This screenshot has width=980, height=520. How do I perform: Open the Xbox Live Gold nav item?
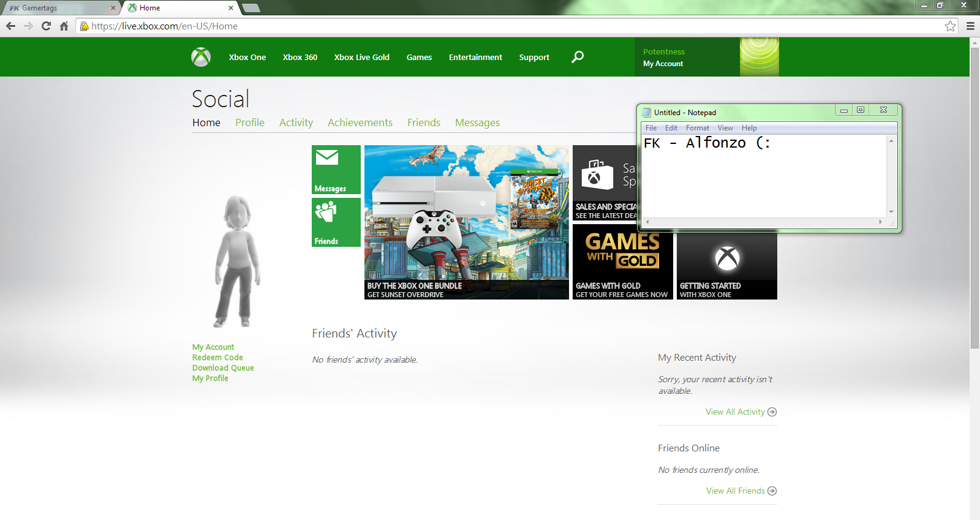click(362, 57)
